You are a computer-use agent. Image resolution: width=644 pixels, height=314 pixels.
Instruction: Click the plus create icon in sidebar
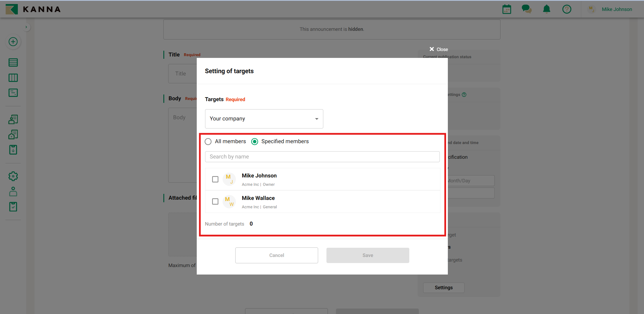pos(13,42)
